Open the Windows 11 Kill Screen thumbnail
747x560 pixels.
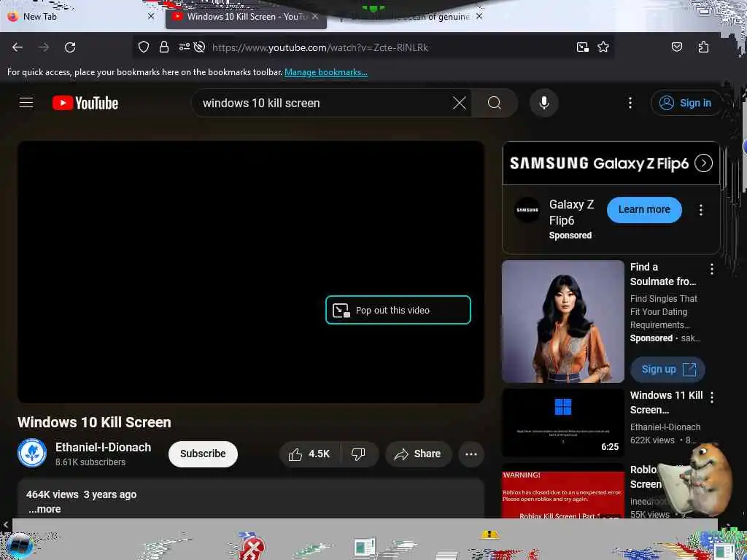coord(563,422)
